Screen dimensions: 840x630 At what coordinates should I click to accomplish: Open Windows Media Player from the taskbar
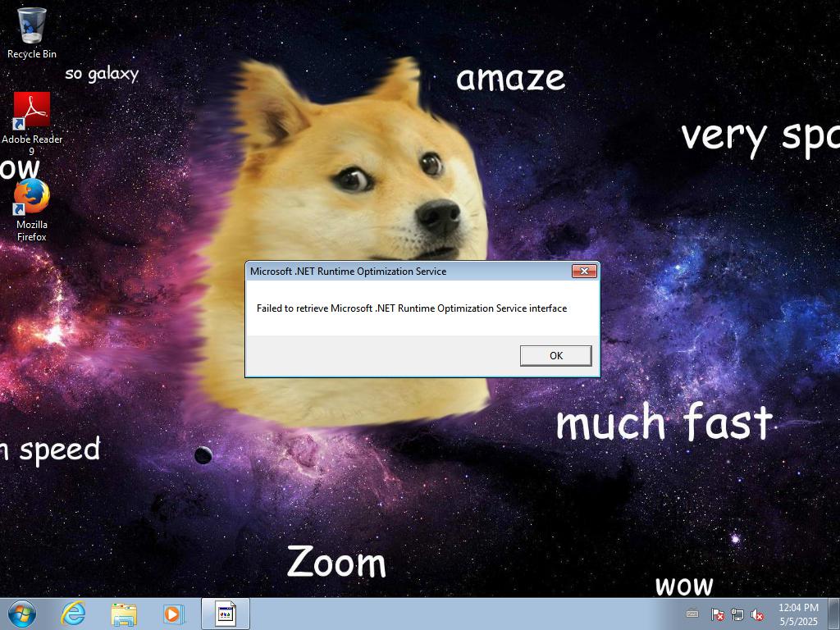click(x=173, y=614)
